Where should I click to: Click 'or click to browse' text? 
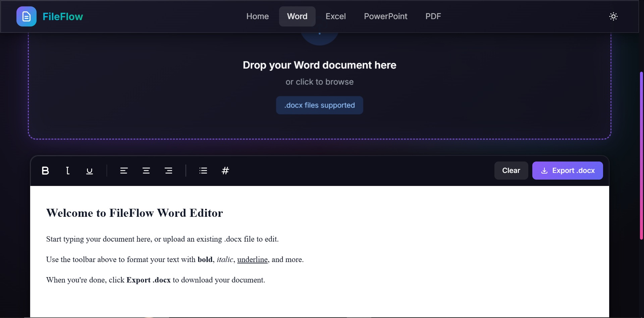(x=320, y=82)
